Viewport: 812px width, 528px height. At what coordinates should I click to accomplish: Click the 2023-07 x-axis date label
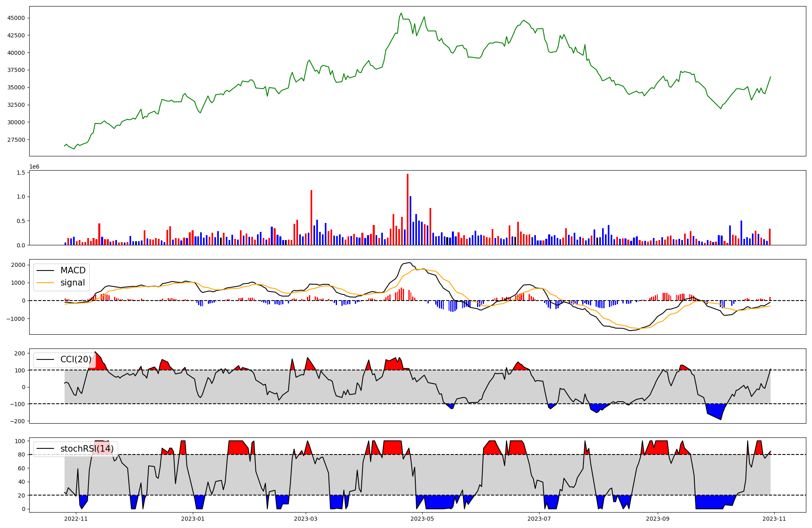coord(539,519)
